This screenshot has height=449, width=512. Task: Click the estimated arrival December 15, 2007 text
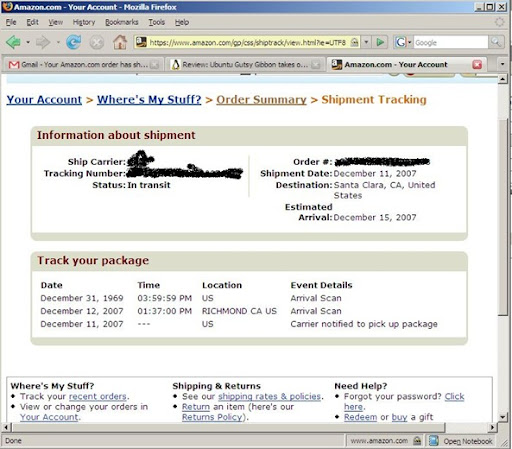pos(375,217)
